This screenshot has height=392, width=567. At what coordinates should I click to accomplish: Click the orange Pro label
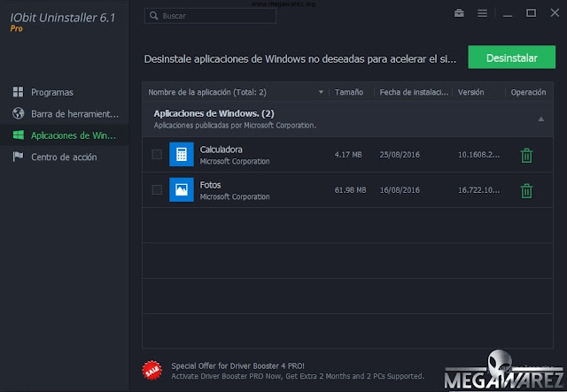click(16, 28)
